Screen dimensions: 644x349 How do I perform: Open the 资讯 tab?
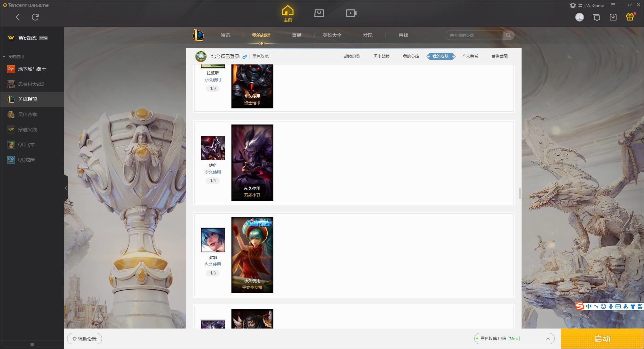pos(225,35)
